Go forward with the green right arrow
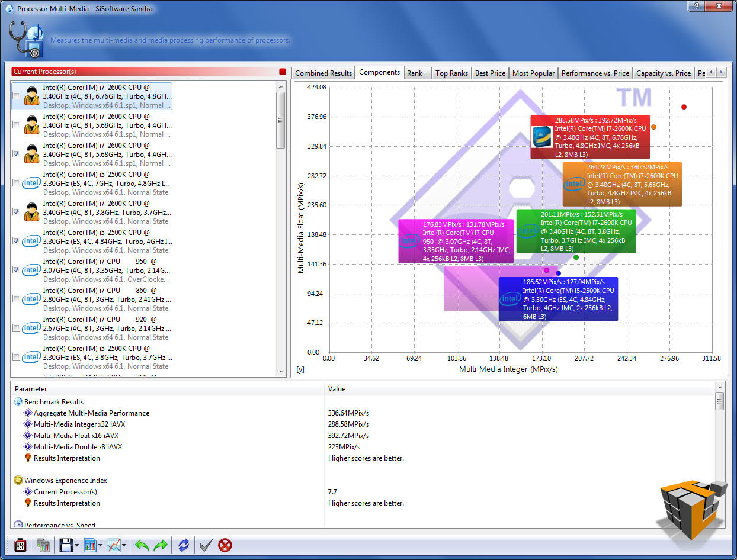The height and width of the screenshot is (560, 737). 161,545
